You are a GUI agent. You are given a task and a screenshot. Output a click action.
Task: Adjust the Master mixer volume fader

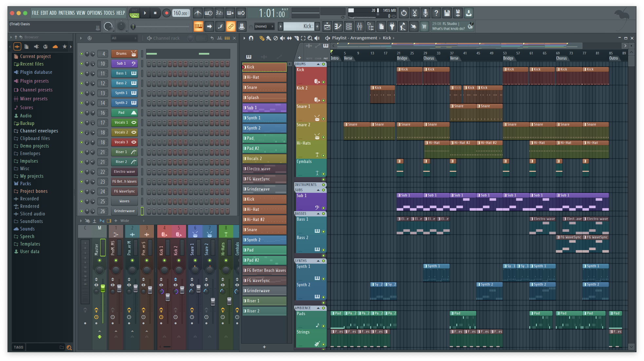click(103, 289)
